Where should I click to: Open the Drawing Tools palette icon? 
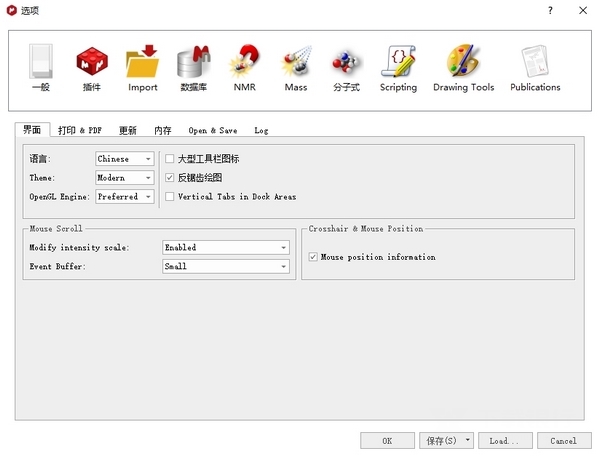463,66
